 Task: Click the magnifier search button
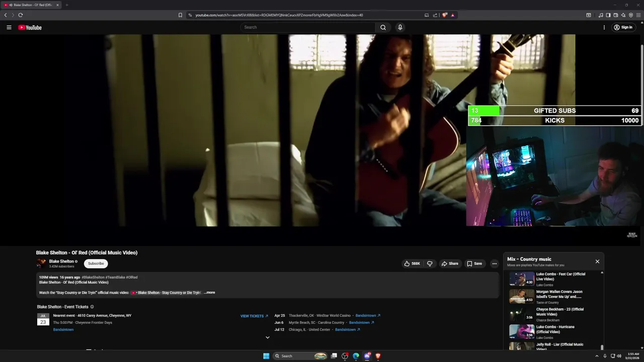pos(383,27)
